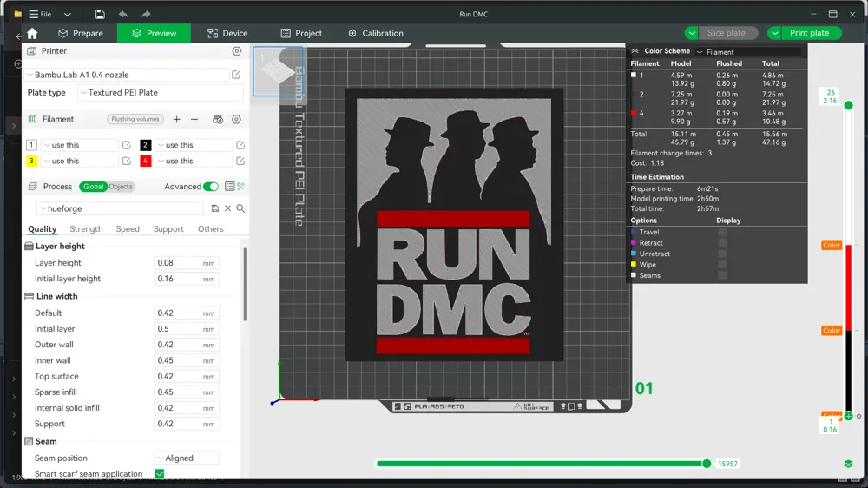Save the hueforge process preset
Screen dimensions: 868x488
pos(214,208)
